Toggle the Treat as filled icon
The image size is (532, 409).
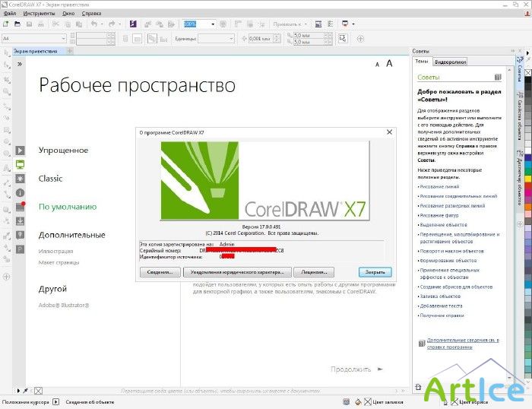(x=343, y=38)
